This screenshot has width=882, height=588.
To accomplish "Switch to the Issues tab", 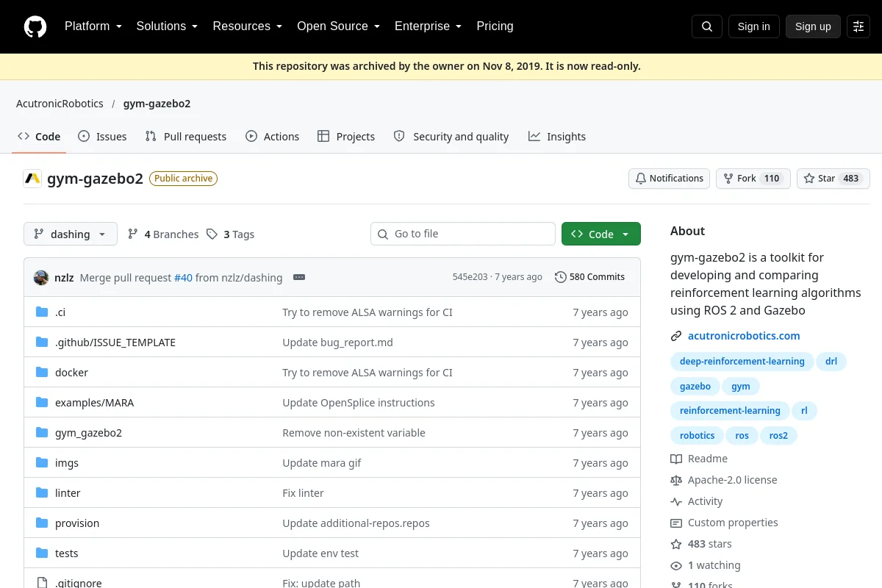I will pyautogui.click(x=102, y=137).
